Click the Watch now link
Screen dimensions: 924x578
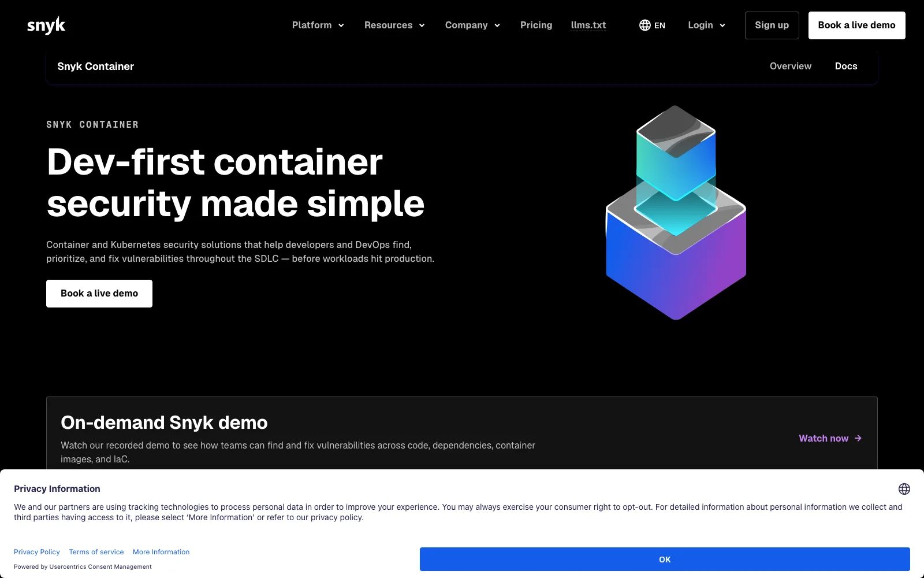point(830,438)
